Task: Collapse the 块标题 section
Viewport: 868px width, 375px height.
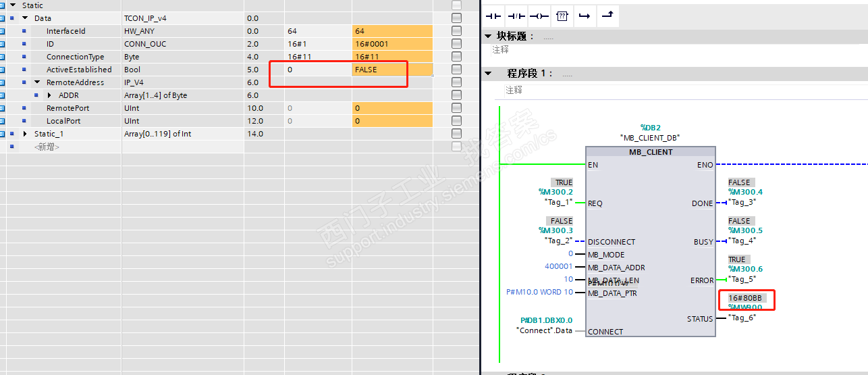Action: click(488, 36)
